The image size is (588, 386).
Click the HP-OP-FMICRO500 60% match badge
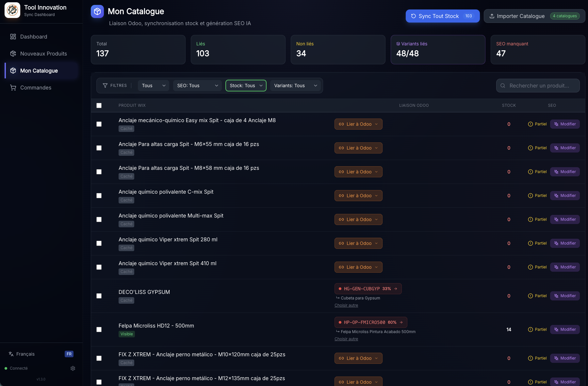[x=370, y=322]
